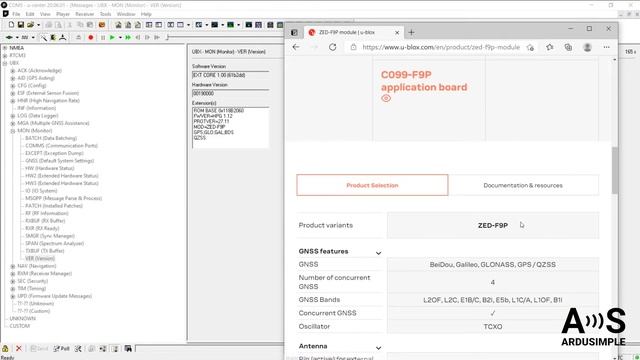
Task: Click the Eject icon in player toolbar
Action: [x=78, y=38]
